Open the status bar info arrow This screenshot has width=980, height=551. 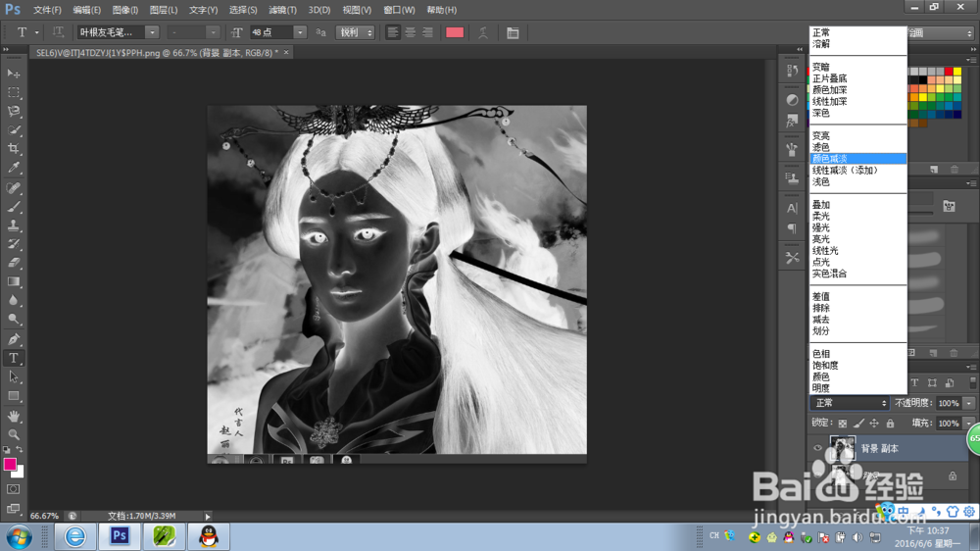click(208, 516)
